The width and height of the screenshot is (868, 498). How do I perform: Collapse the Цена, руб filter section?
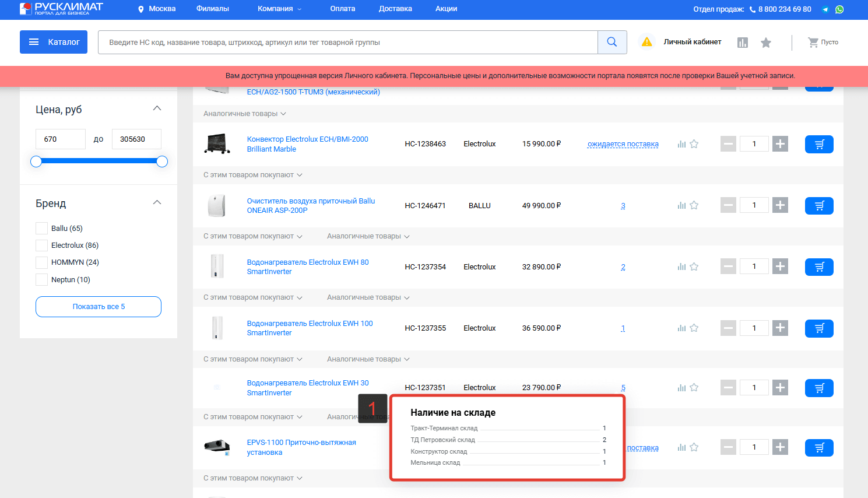click(x=157, y=108)
